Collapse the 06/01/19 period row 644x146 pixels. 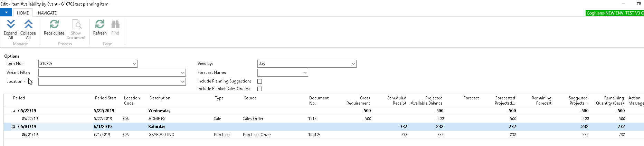point(14,127)
